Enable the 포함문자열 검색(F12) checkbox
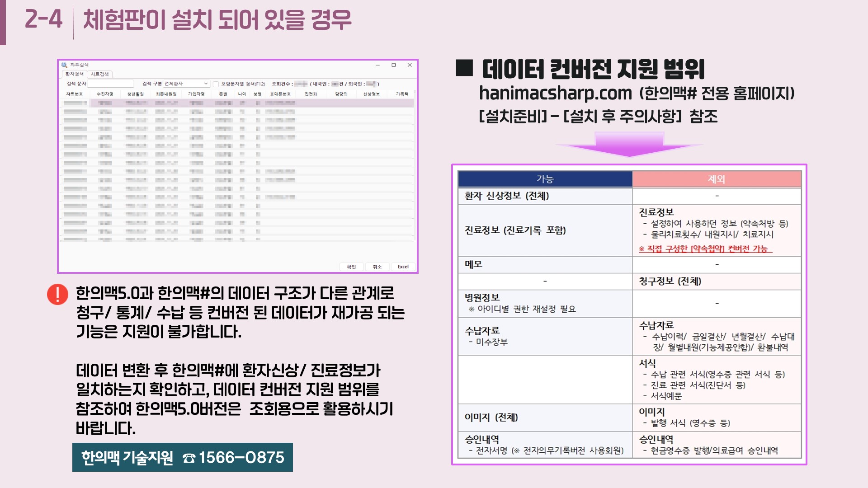Screen dimensions: 868x488 tap(216, 84)
